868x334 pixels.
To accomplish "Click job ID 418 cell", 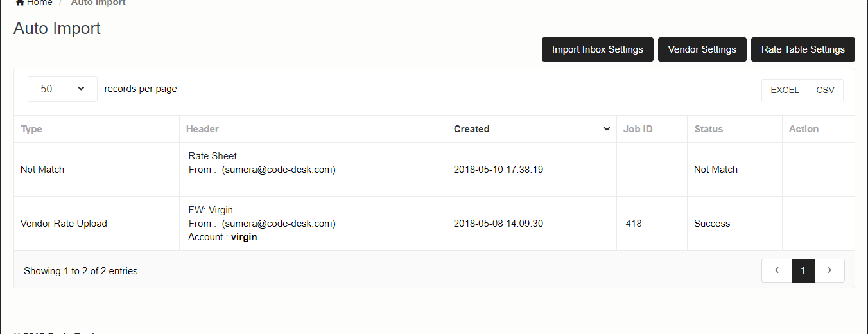I will pos(634,224).
